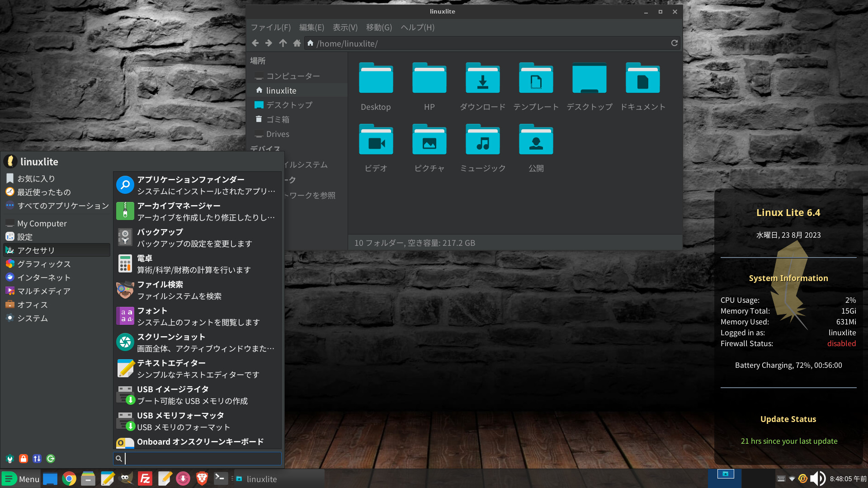Click the orange lock screen icon in menu
The height and width of the screenshot is (488, 868).
(x=24, y=459)
